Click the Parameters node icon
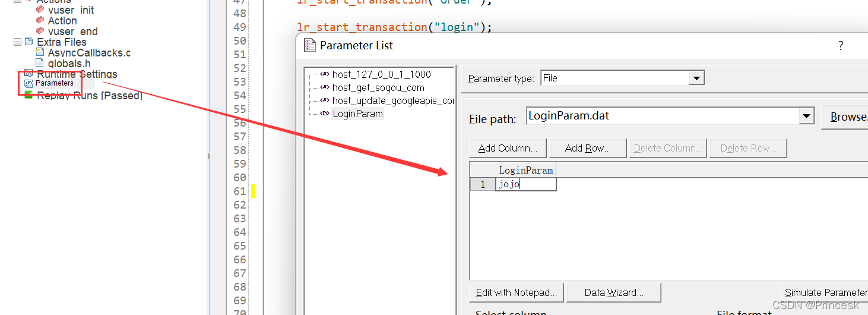This screenshot has height=315, width=868. (x=28, y=84)
